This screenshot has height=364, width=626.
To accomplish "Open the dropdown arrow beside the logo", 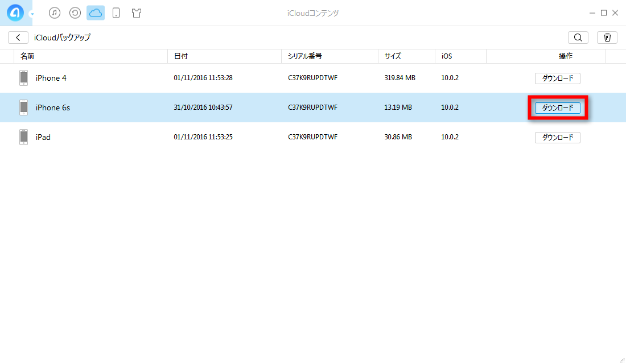I will (32, 14).
